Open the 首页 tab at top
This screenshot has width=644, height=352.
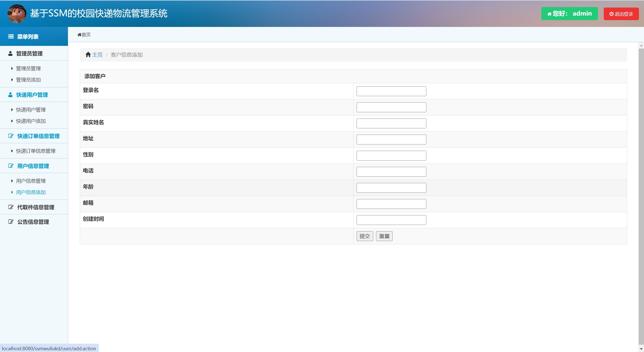[84, 35]
